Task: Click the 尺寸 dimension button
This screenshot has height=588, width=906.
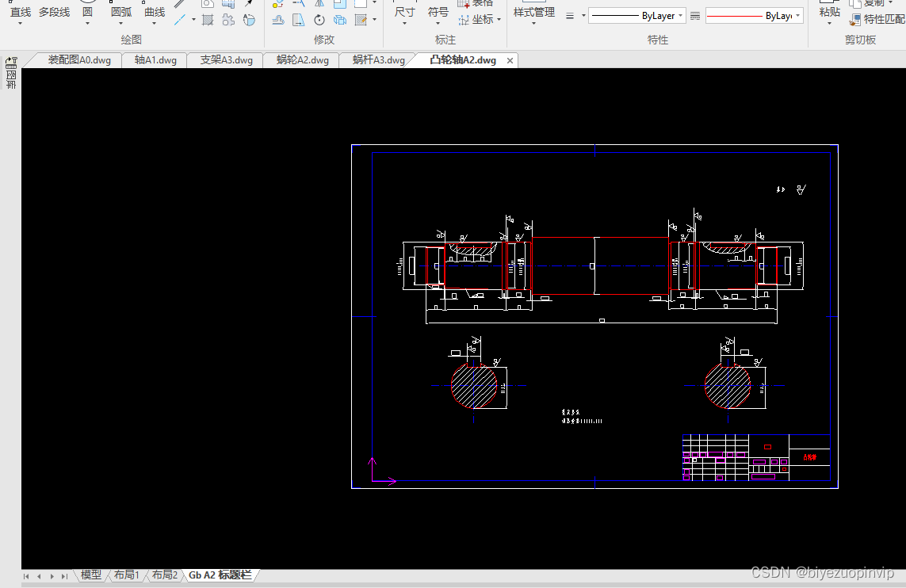Action: click(404, 12)
